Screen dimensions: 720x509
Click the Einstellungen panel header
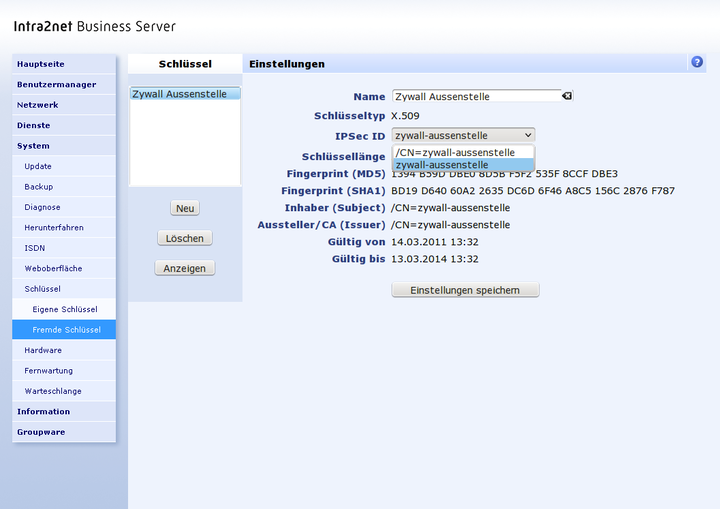pyautogui.click(x=287, y=64)
